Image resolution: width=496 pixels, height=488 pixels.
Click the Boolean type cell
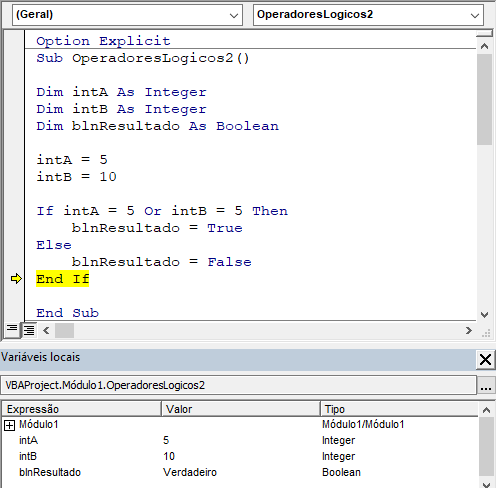[x=341, y=472]
